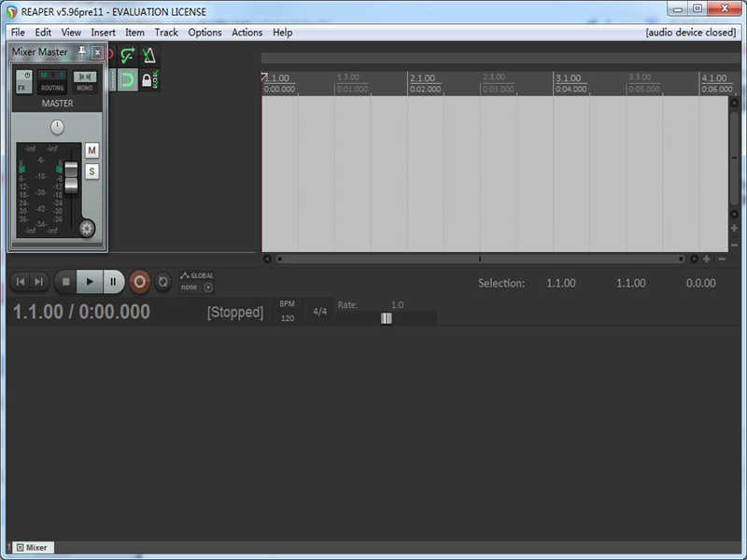This screenshot has width=747, height=560.
Task: Go to project start button
Action: [x=20, y=282]
